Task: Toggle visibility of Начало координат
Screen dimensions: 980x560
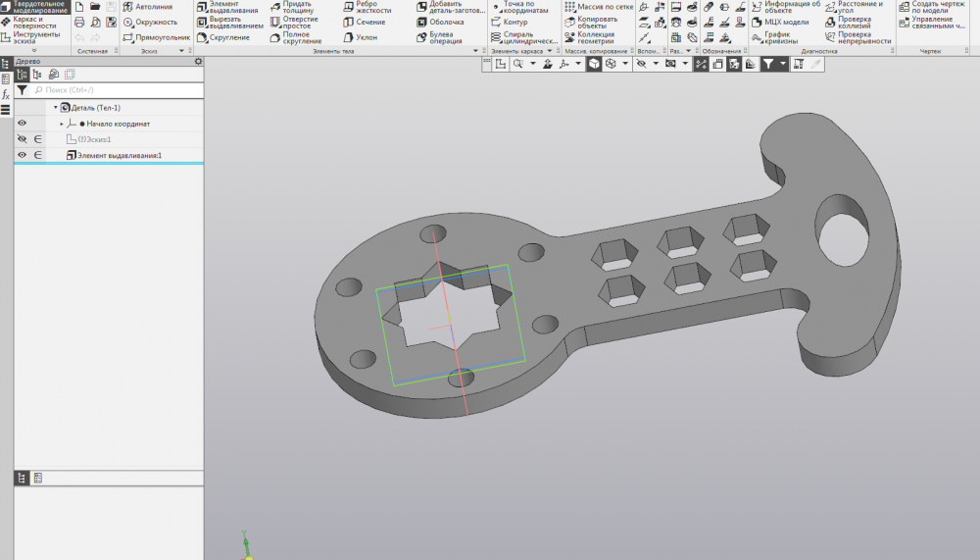Action: 22,124
